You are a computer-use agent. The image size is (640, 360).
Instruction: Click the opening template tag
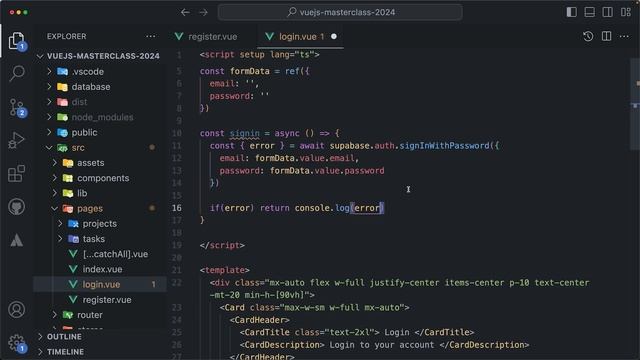224,270
